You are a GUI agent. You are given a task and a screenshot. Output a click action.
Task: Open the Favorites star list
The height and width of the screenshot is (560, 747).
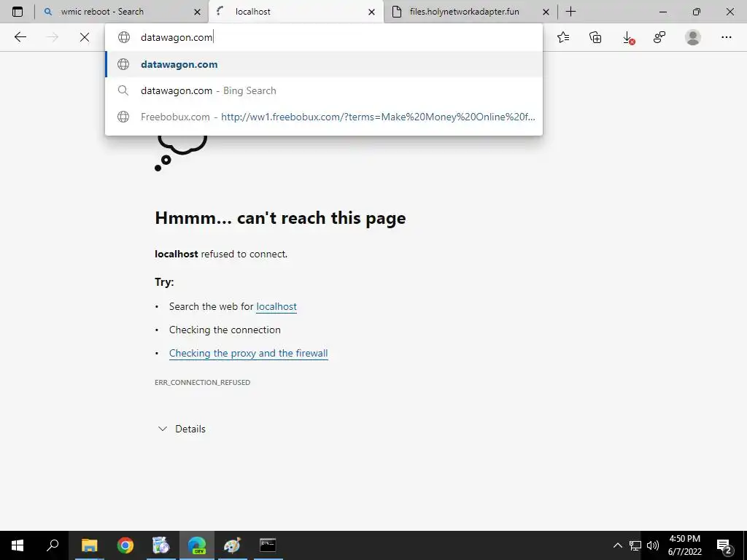pyautogui.click(x=563, y=37)
